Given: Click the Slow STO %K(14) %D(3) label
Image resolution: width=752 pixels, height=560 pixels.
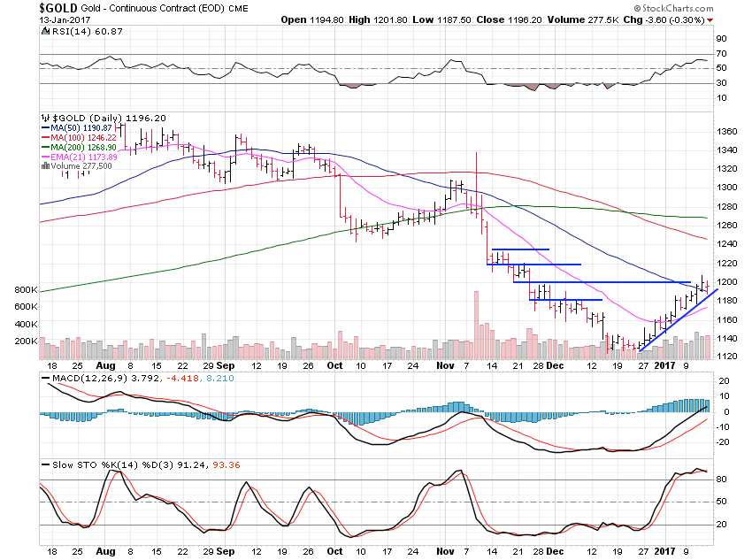Looking at the screenshot, I should pos(112,465).
